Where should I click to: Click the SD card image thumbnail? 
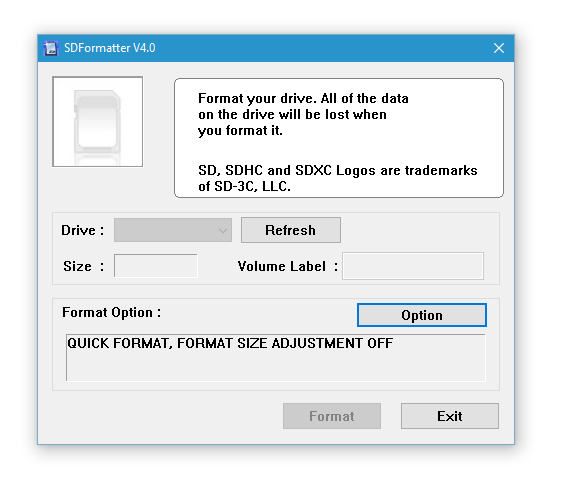(97, 122)
